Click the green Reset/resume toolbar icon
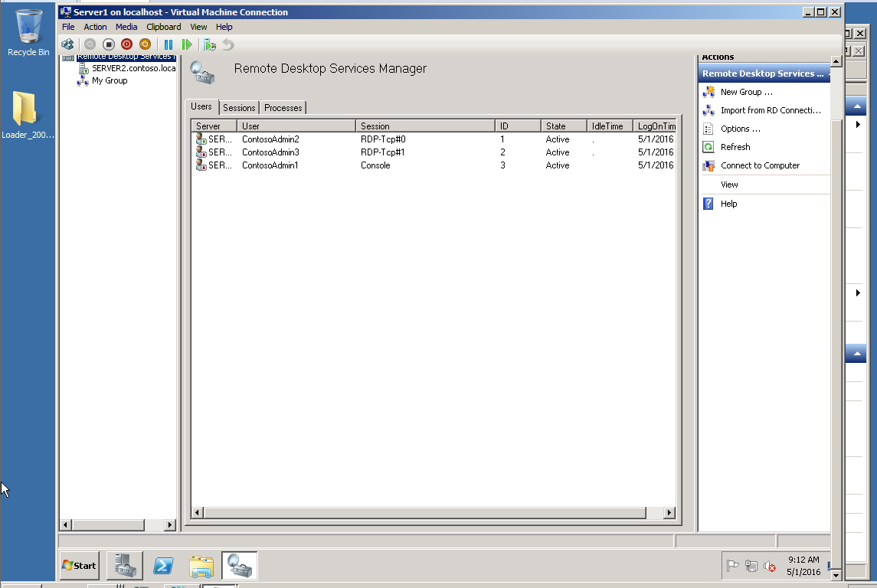The width and height of the screenshot is (877, 588). (187, 44)
